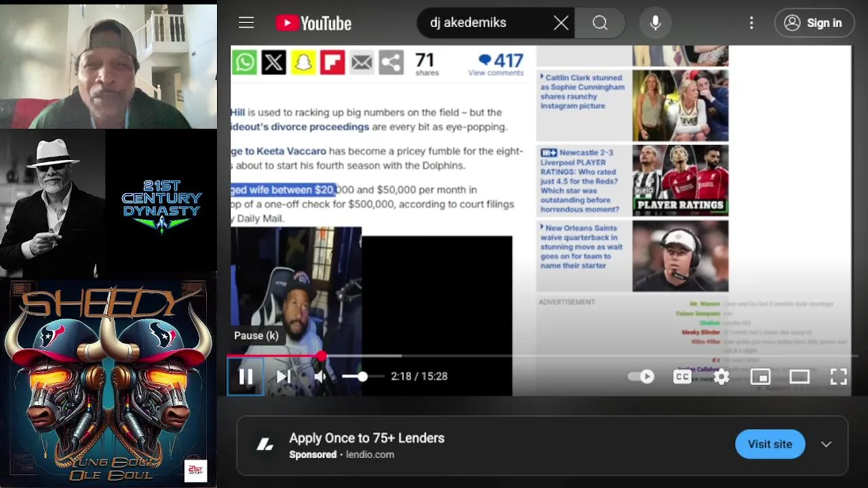Open the YouTube hamburger guide menu
The image size is (868, 488).
click(246, 23)
